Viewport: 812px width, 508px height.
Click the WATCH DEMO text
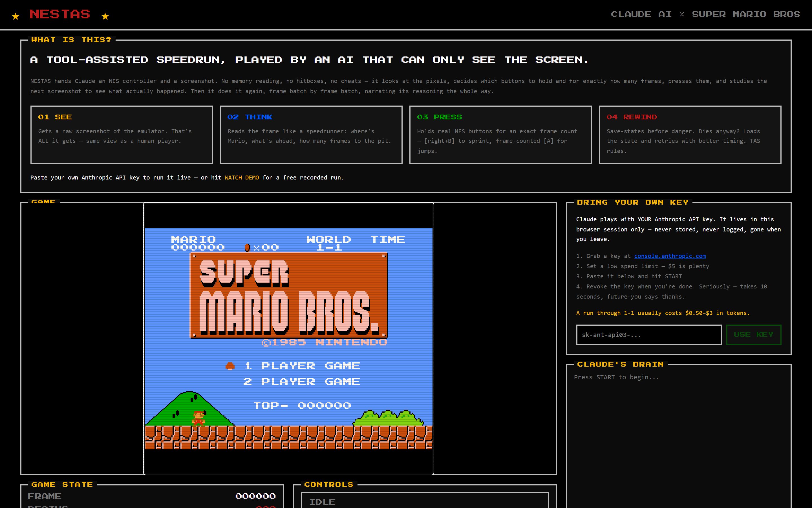242,178
